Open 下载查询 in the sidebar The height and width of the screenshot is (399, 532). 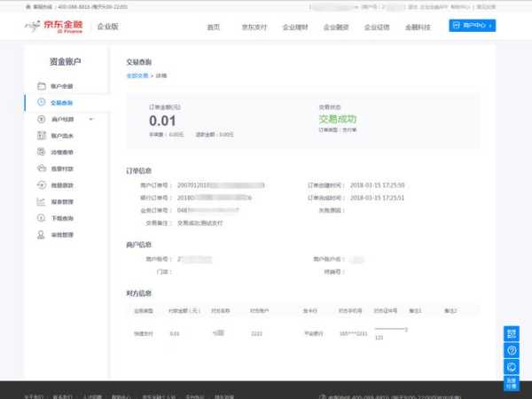[62, 218]
